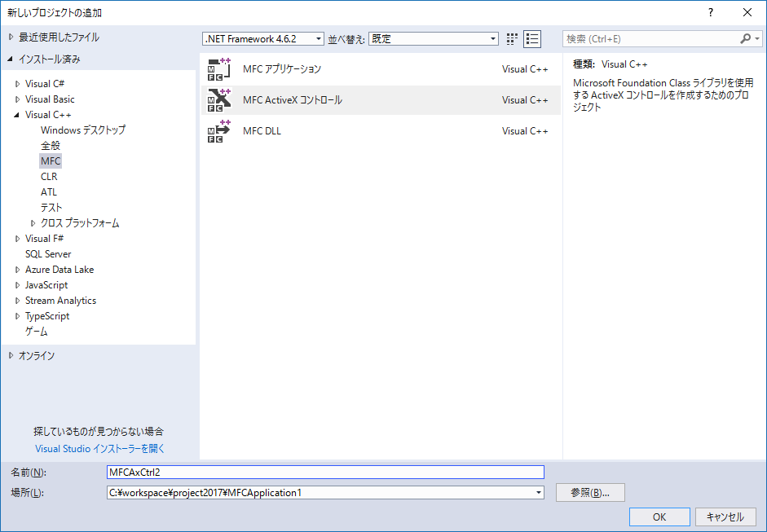Image resolution: width=767 pixels, height=532 pixels.
Task: Open the 場所 path dropdown arrow
Action: (537, 492)
